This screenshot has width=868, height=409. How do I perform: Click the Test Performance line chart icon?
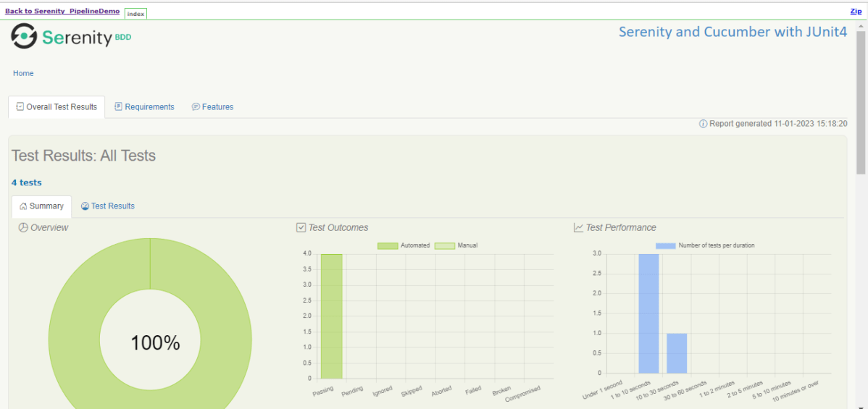(x=578, y=228)
